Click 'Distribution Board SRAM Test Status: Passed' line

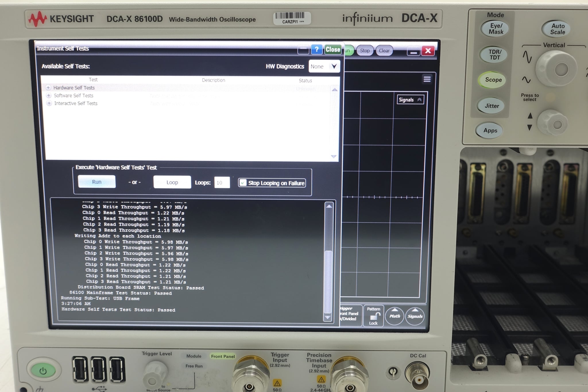141,287
